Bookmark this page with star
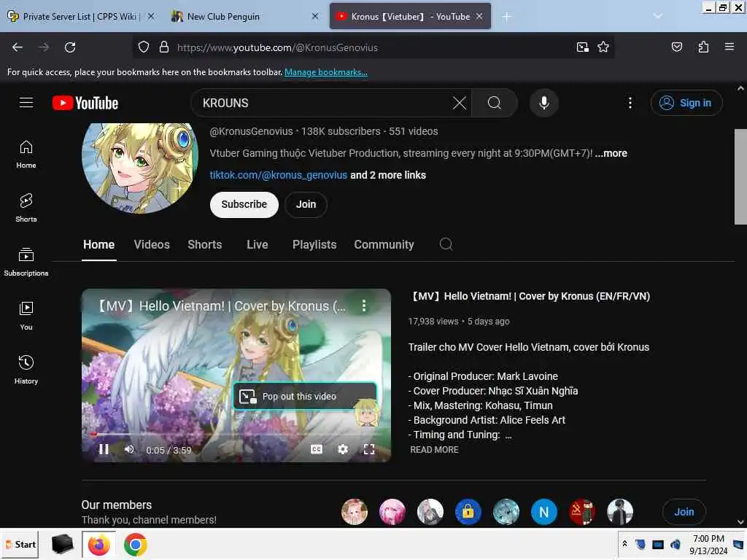 pos(603,47)
